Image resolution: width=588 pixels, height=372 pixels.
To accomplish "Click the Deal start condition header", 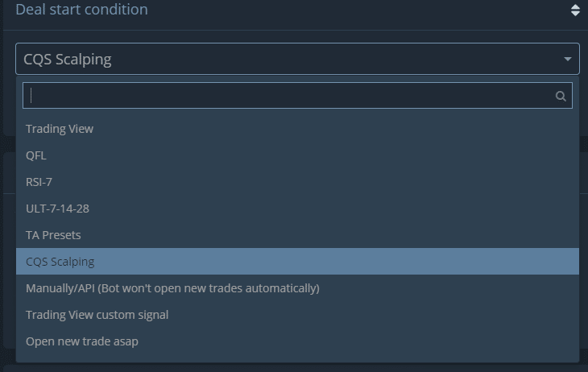I will [x=81, y=10].
